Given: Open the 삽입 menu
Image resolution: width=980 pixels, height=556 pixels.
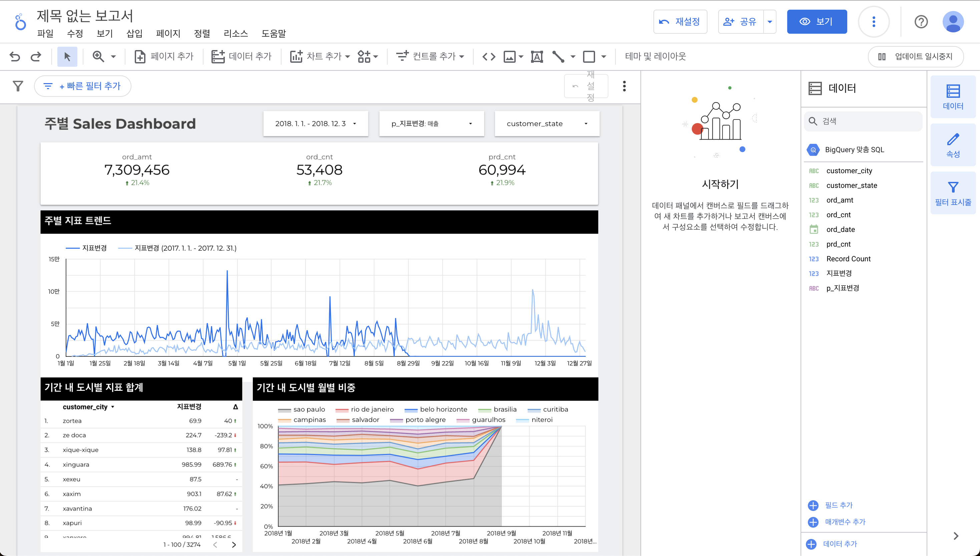Looking at the screenshot, I should coord(134,34).
